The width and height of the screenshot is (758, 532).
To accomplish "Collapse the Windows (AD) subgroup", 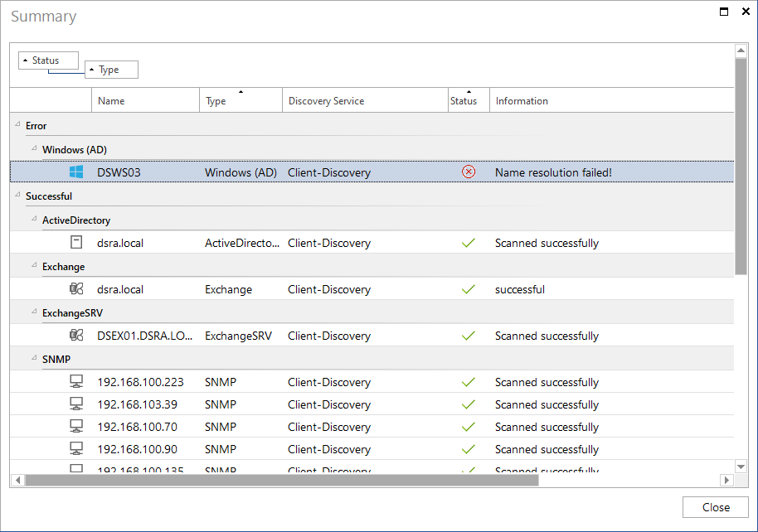I will click(34, 149).
